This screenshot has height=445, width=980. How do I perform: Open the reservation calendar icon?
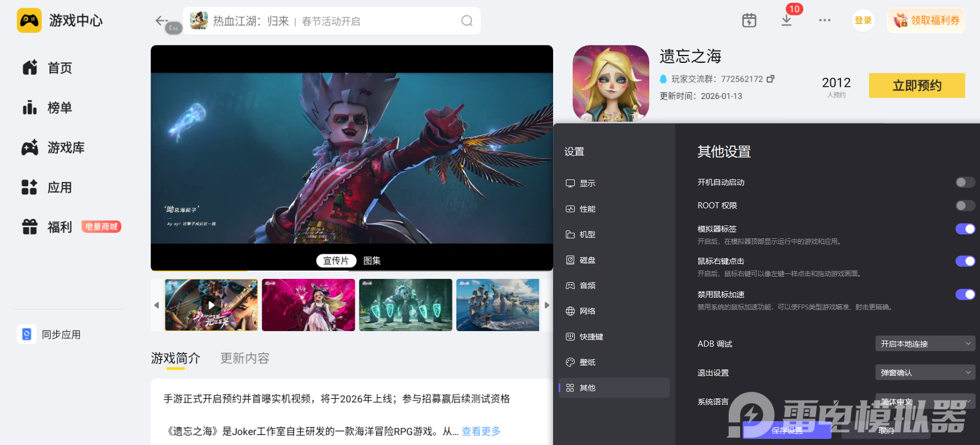coord(749,21)
